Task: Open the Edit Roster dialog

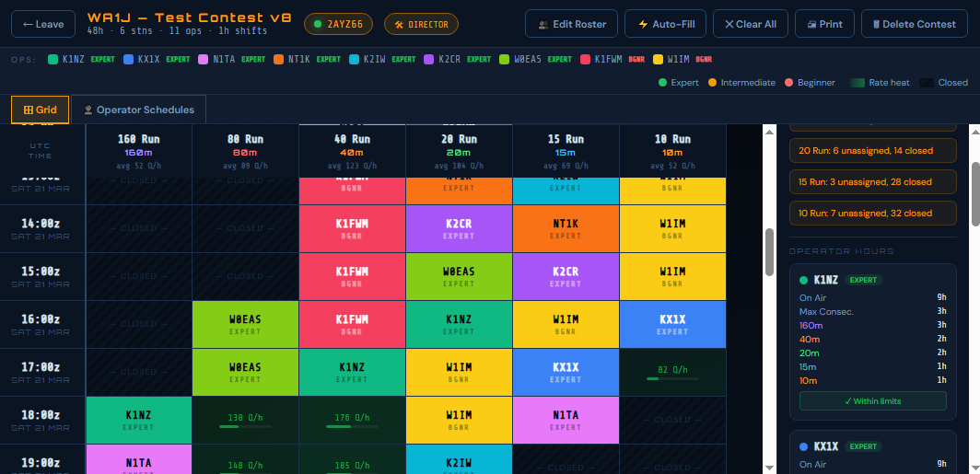Action: coord(571,24)
